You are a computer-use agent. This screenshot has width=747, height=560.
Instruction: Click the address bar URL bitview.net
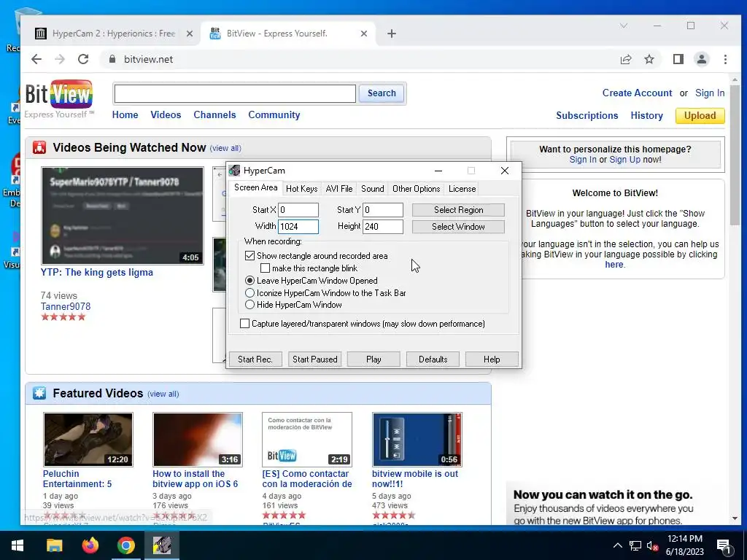click(x=148, y=59)
